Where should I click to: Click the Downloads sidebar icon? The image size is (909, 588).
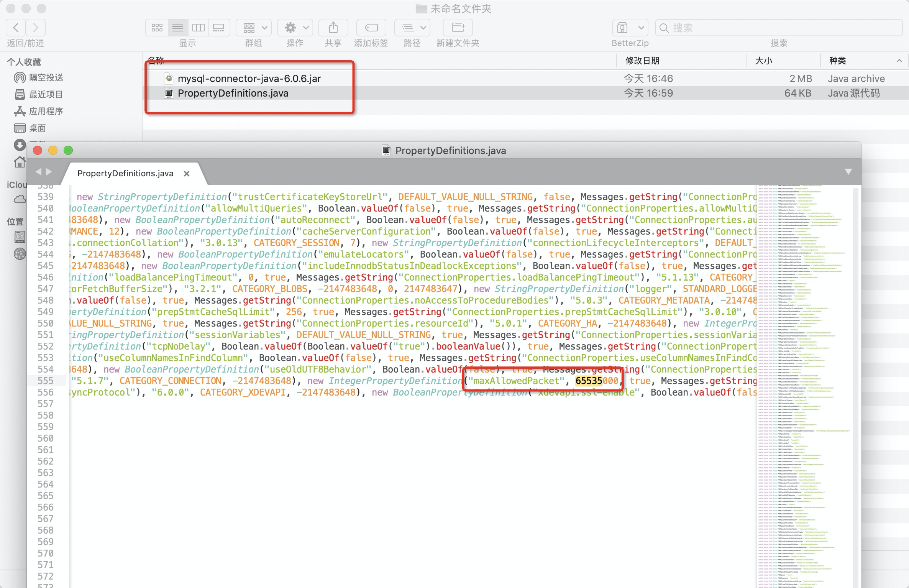[x=20, y=145]
